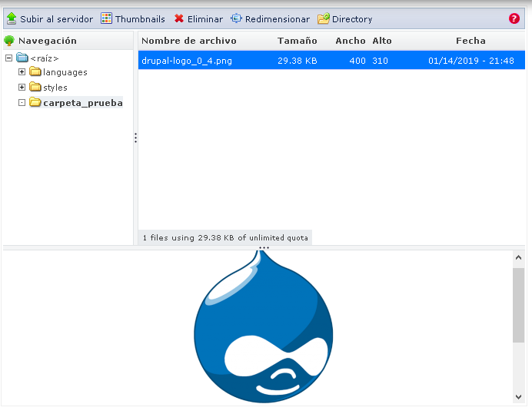Expand the languages folder
Viewport: 532px width, 414px height.
(x=22, y=72)
